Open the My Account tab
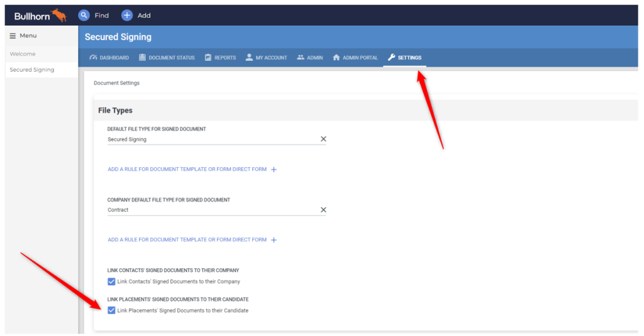This screenshot has height=336, width=644. (x=266, y=58)
